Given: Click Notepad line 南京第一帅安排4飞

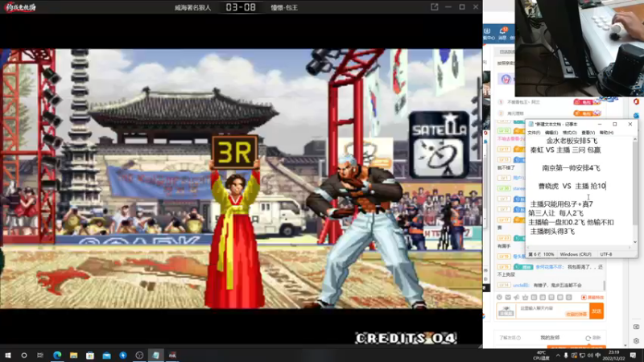Looking at the screenshot, I should (571, 168).
